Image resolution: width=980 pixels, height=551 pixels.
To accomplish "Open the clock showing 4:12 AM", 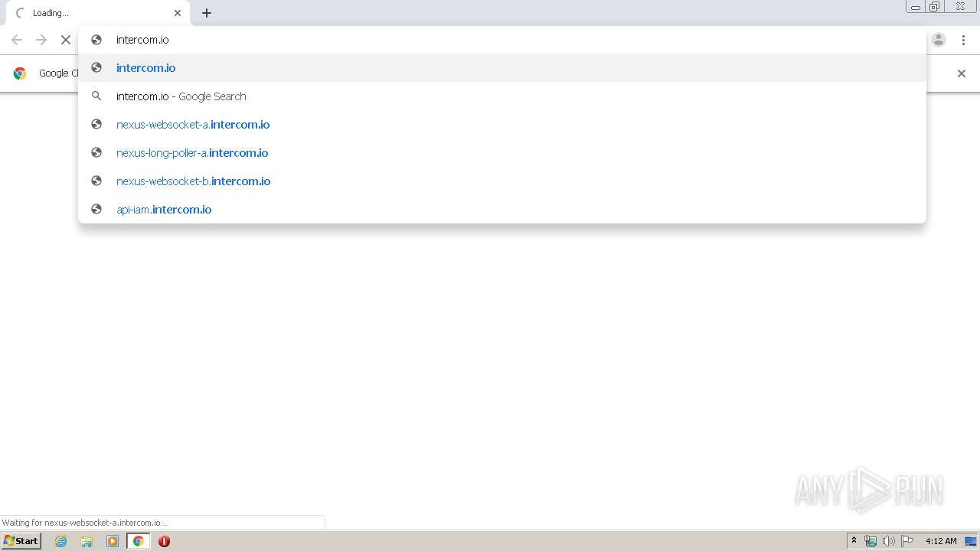I will coord(941,541).
